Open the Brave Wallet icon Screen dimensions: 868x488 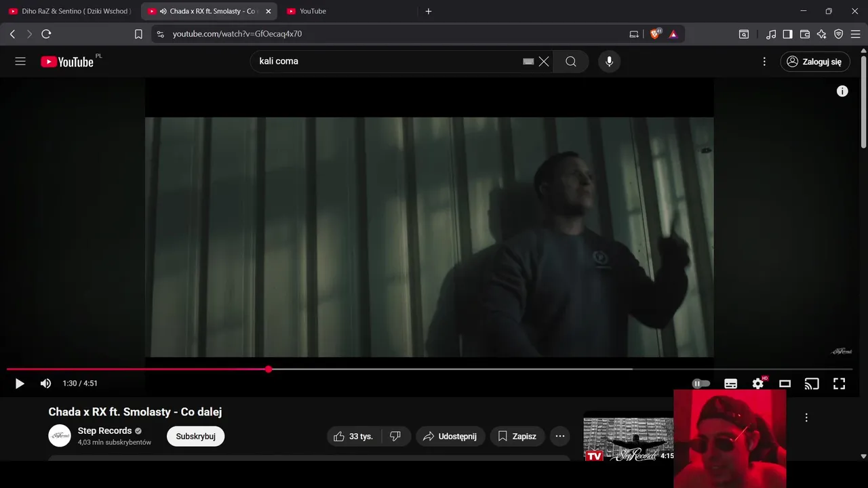click(x=805, y=34)
